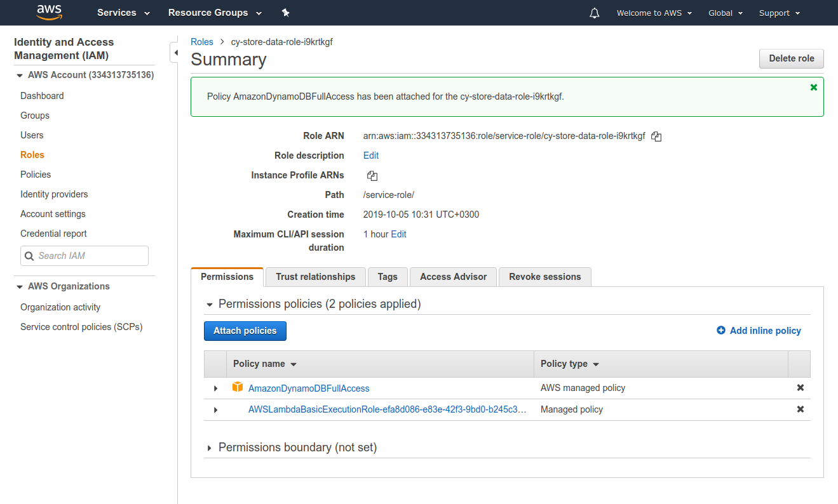Image resolution: width=838 pixels, height=504 pixels.
Task: Switch to the Tags tab
Action: pyautogui.click(x=388, y=277)
